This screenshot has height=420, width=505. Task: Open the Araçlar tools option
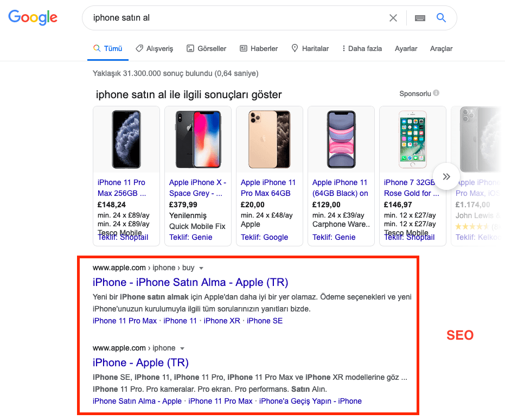click(441, 48)
